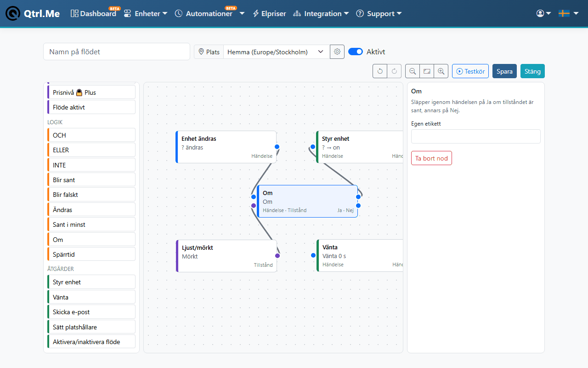
Task: Expand the Support menu
Action: pyautogui.click(x=379, y=13)
